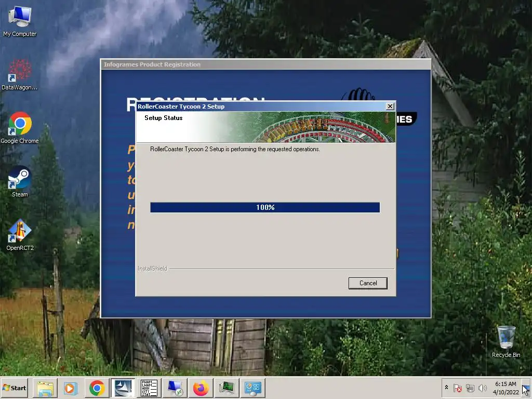Click the Infogrames Product Registration title bar

(265, 64)
